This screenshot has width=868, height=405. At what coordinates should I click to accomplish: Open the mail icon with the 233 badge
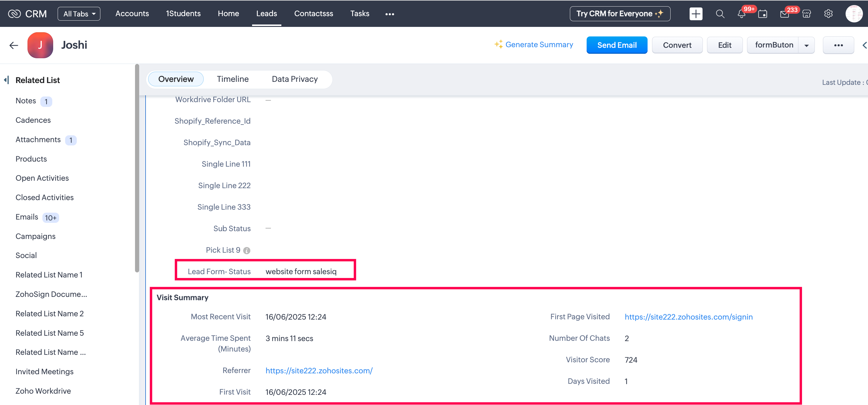pyautogui.click(x=784, y=14)
